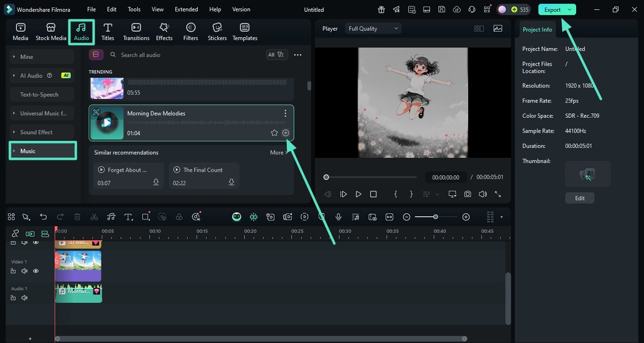Delete the selected clip with the trash icon
Image resolution: width=644 pixels, height=343 pixels.
coord(77,217)
